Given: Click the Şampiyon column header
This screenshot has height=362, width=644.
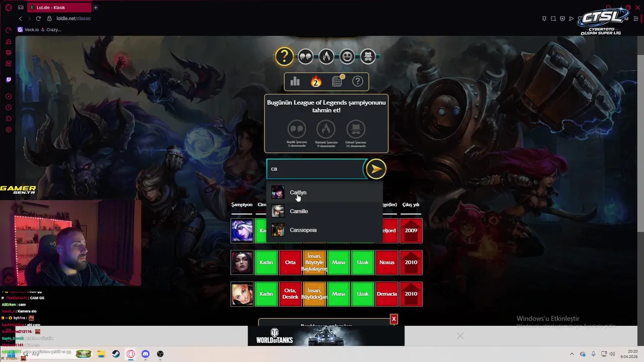Looking at the screenshot, I should 242,205.
